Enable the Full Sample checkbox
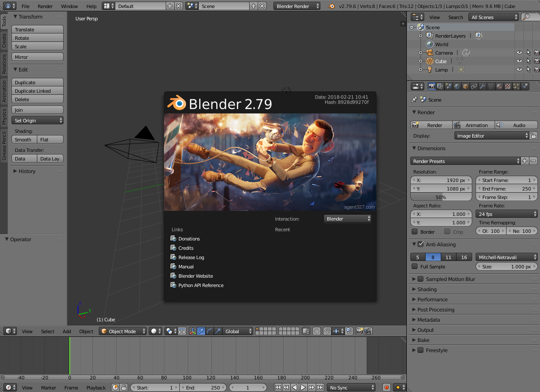540x392 pixels. coord(415,266)
